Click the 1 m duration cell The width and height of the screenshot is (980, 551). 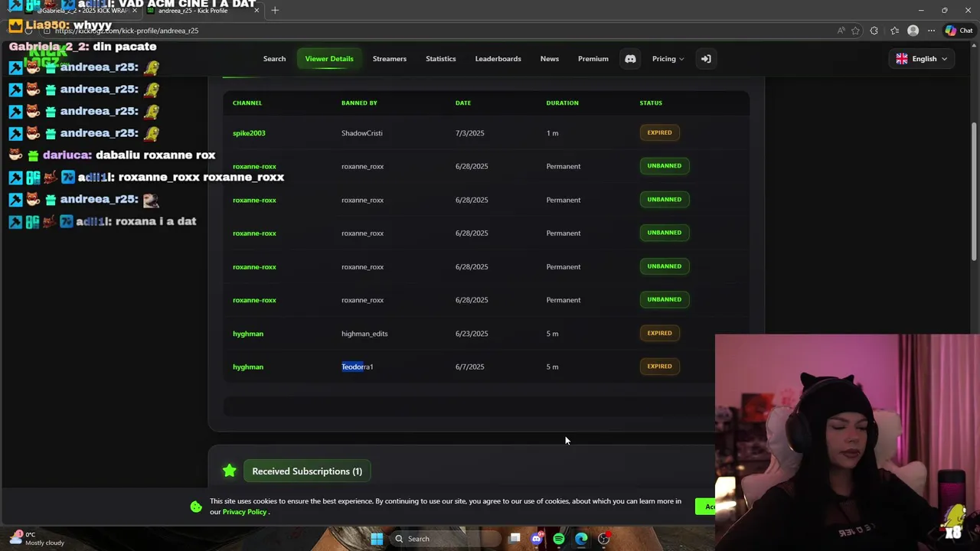(552, 133)
